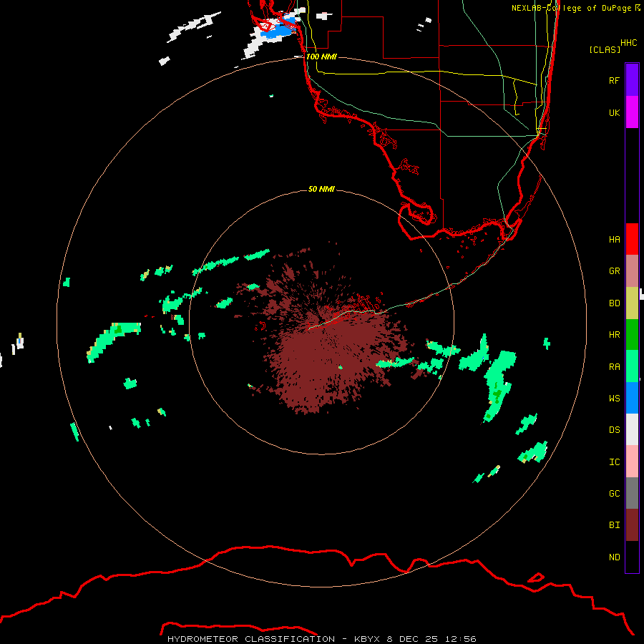Image resolution: width=644 pixels, height=644 pixels.
Task: Click the WS legend label
Action: coord(614,398)
